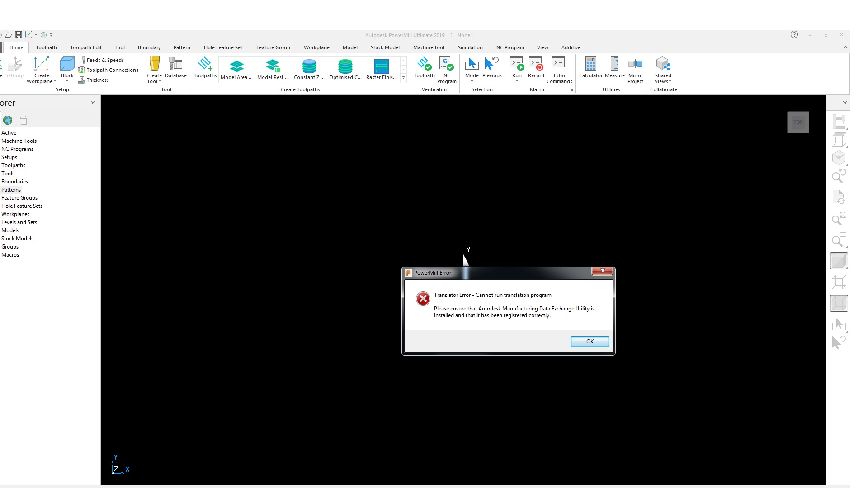This screenshot has height=488, width=868.
Task: Expand the toolpath strategies gallery
Action: tap(403, 78)
